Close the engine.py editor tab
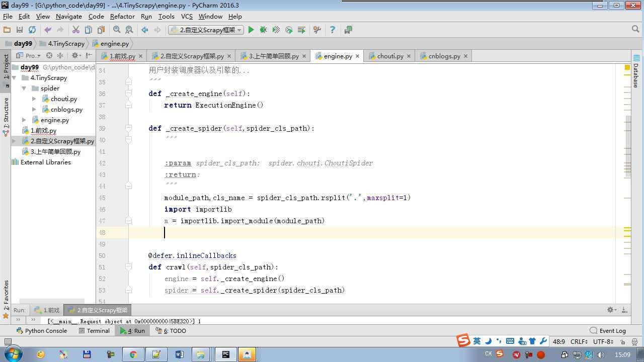 [x=358, y=56]
